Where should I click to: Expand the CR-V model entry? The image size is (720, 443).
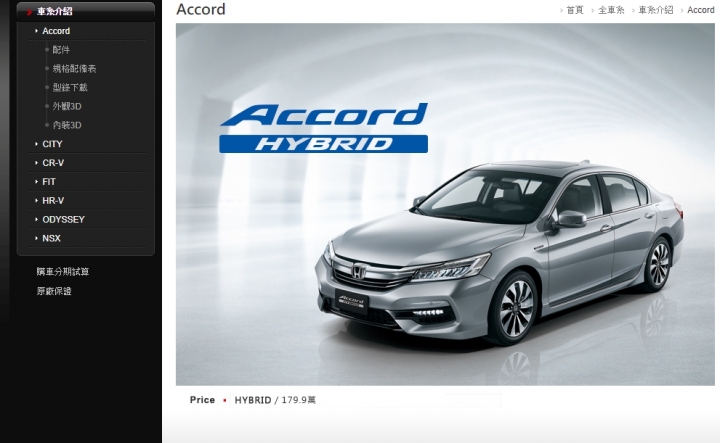[53, 163]
